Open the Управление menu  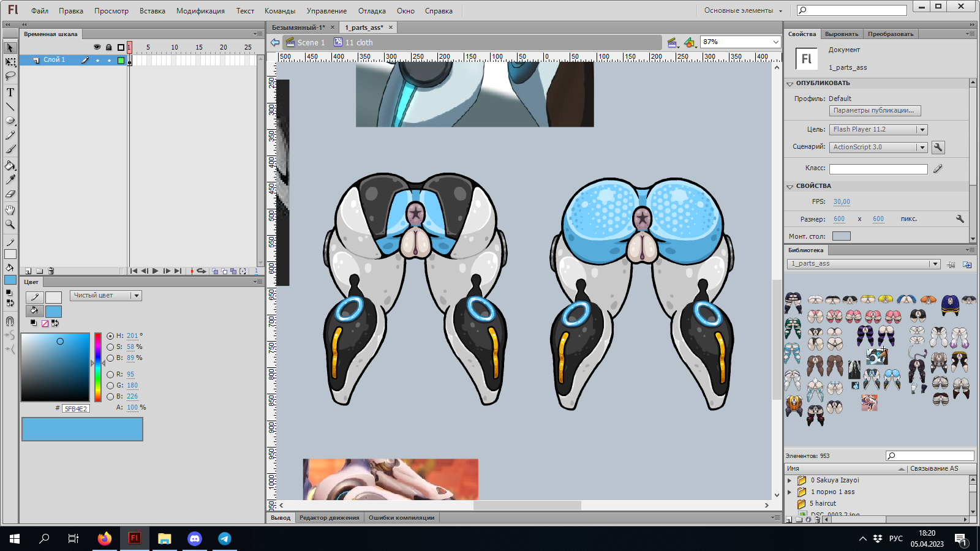[x=326, y=11]
